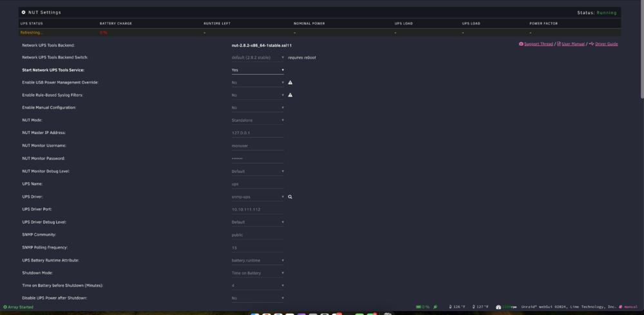Open the NUT Mode Standalone dropdown
644x315 pixels.
tap(258, 120)
